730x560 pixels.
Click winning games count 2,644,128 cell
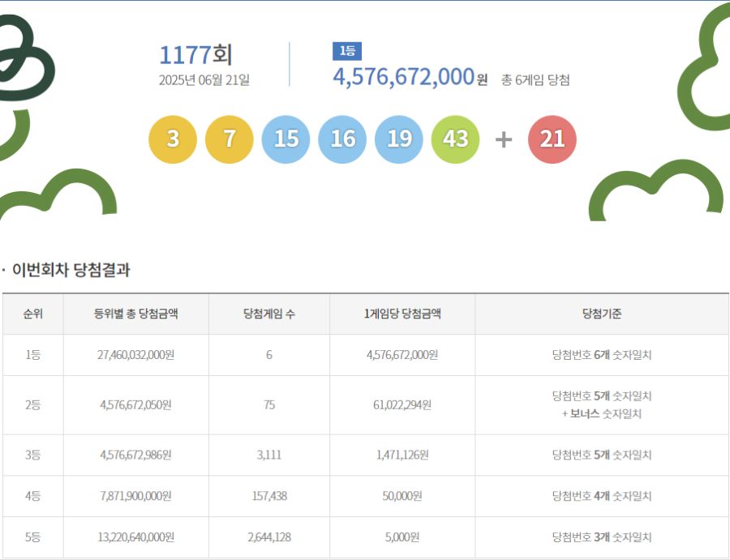click(269, 537)
